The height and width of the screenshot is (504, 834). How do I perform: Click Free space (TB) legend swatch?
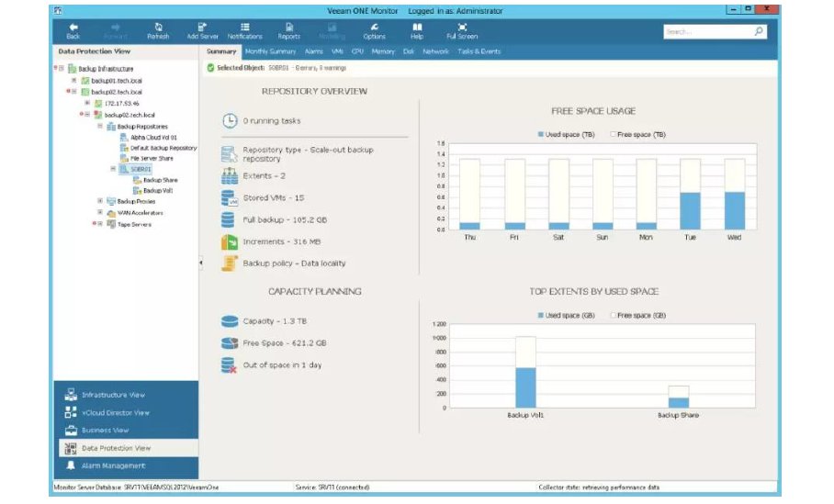click(x=613, y=135)
